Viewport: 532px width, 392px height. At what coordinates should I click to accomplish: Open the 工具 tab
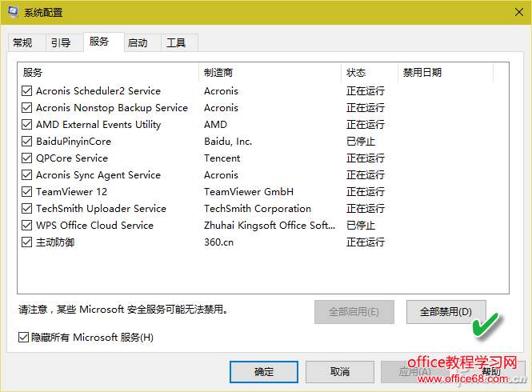[x=179, y=42]
